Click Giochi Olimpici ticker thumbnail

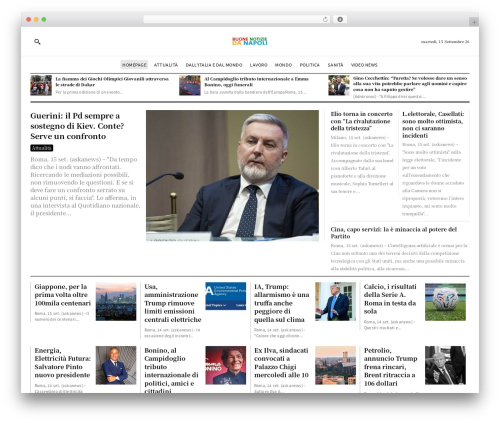click(41, 85)
